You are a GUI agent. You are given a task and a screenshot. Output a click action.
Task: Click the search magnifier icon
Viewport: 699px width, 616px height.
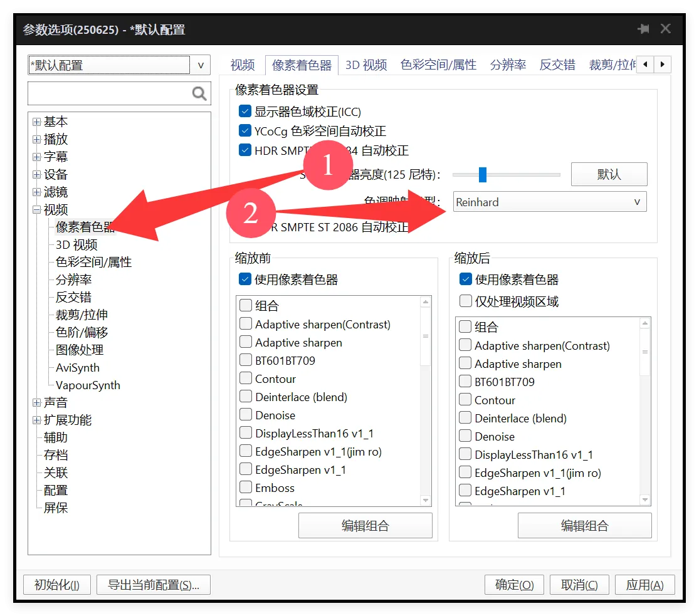[x=199, y=93]
